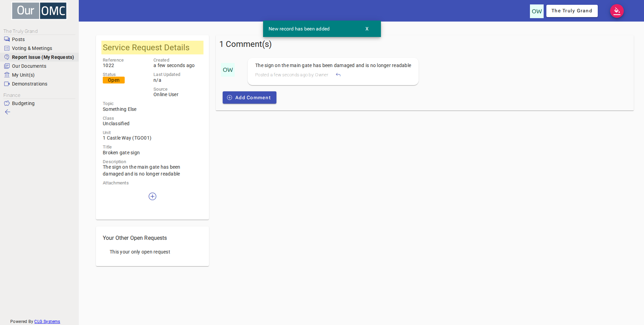Click the Something Else topic value
The image size is (644, 325).
[120, 109]
